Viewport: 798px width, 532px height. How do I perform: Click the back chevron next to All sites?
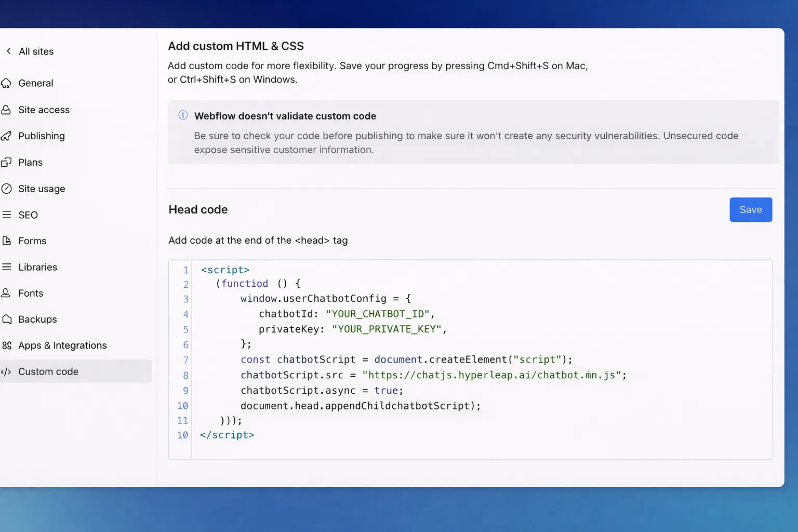point(8,51)
